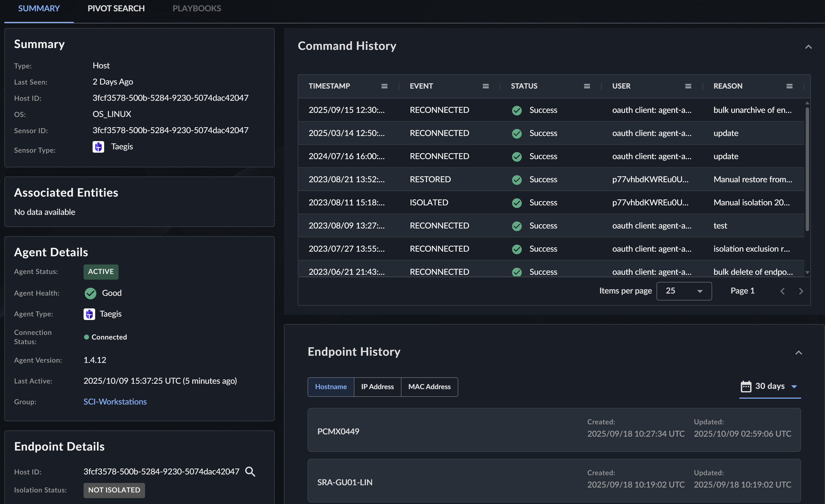Screen dimensions: 825x504
Task: Open STATUS column menu icon
Action: tap(587, 86)
